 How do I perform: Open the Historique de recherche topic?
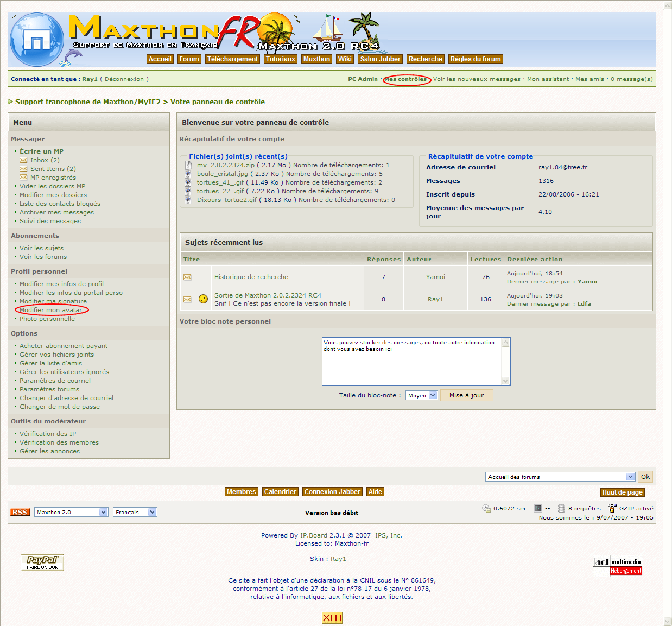coord(251,277)
